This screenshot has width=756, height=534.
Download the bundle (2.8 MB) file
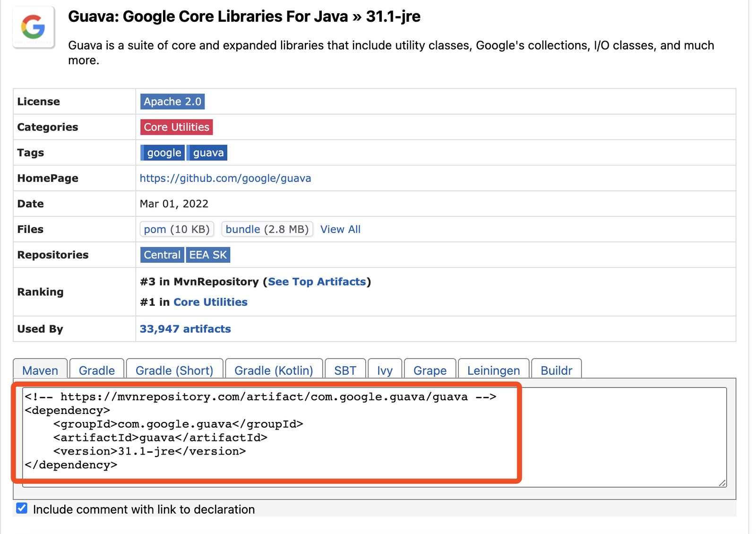pyautogui.click(x=267, y=229)
